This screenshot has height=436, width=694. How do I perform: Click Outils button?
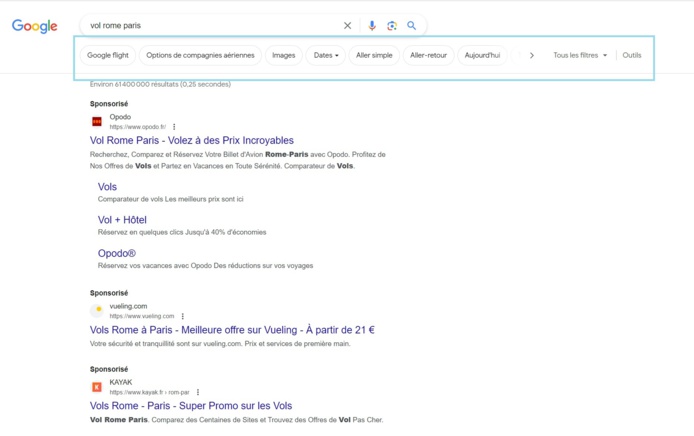pyautogui.click(x=631, y=55)
